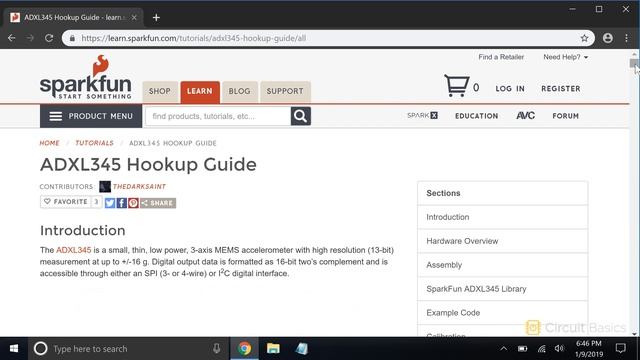Viewport: 640px width, 360px height.
Task: Close the ADXL345 Hookup Guide tab
Action: [x=134, y=18]
